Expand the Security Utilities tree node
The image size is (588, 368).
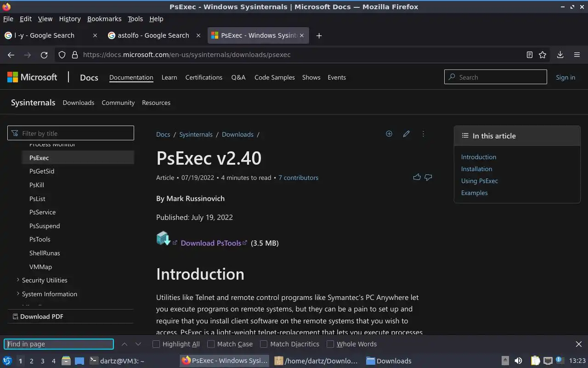pos(18,280)
